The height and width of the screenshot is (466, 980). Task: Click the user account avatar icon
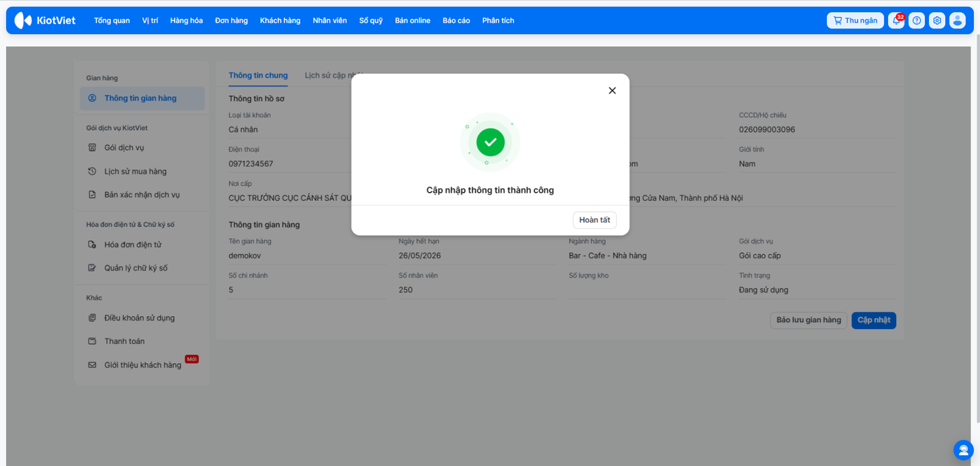click(958, 20)
